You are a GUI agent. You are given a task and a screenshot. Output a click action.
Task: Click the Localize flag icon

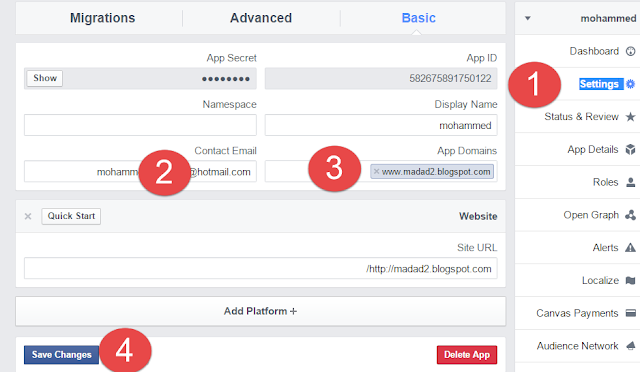click(x=631, y=281)
